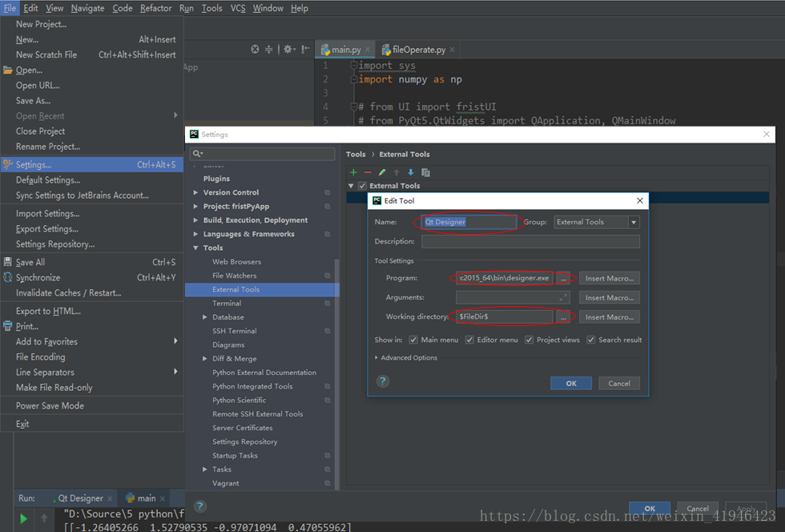
Task: Toggle Main menu checkbox
Action: [x=413, y=340]
